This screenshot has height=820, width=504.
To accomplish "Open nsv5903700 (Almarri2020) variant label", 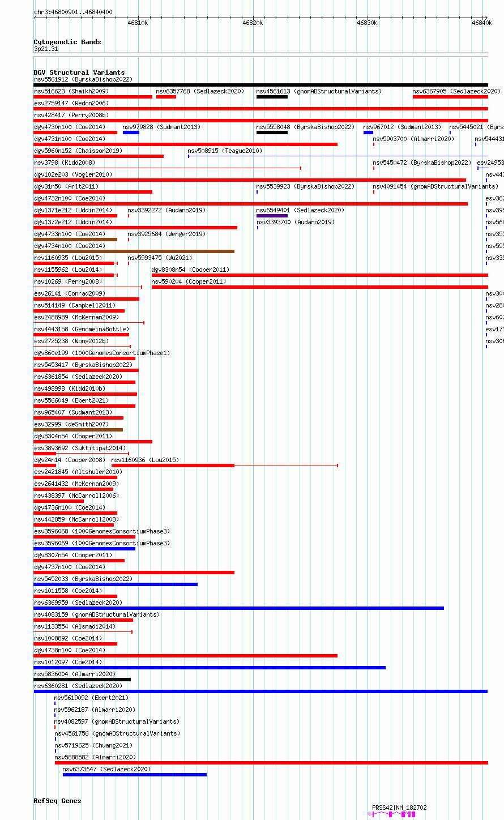I will (x=413, y=139).
